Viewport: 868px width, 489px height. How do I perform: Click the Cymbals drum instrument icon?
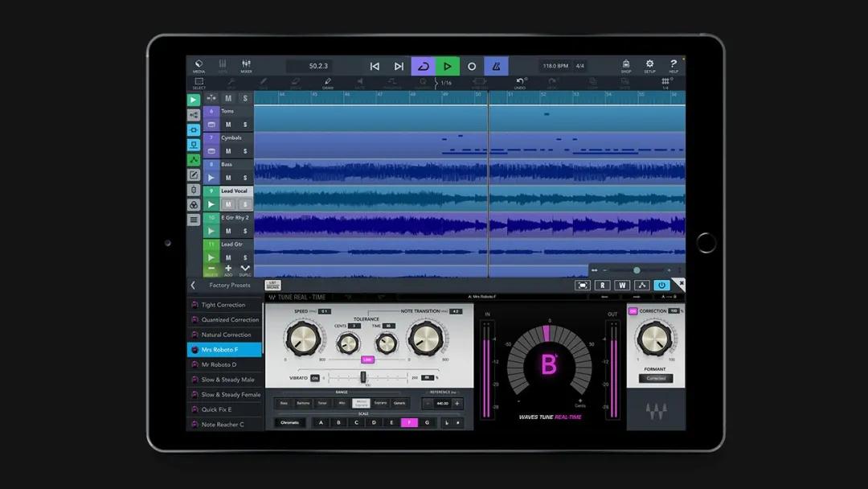[x=211, y=151]
